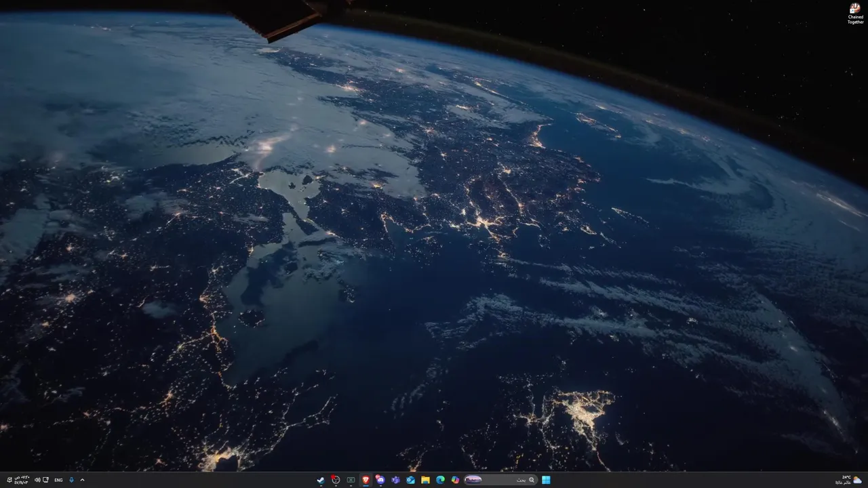Launch Microsoft Teams from the taskbar

pos(395,480)
